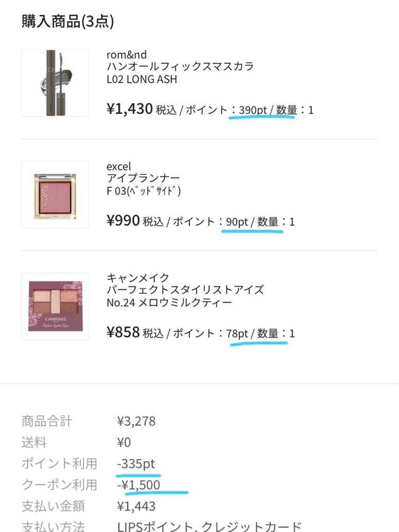Tap the 390pt points value
The image size is (399, 532).
(x=252, y=110)
